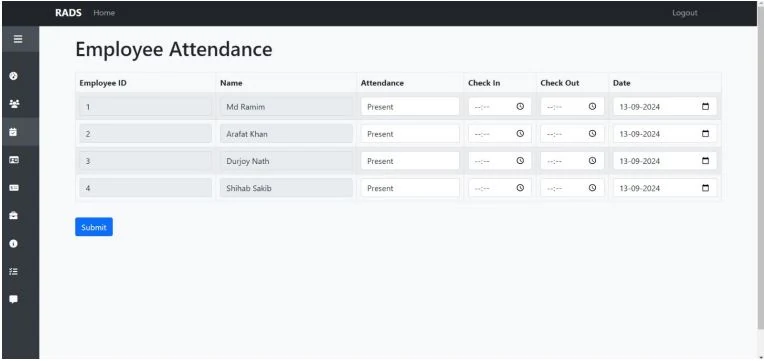Click the Arafat Khan name field
Viewport: 764px width, 361px height.
point(286,133)
